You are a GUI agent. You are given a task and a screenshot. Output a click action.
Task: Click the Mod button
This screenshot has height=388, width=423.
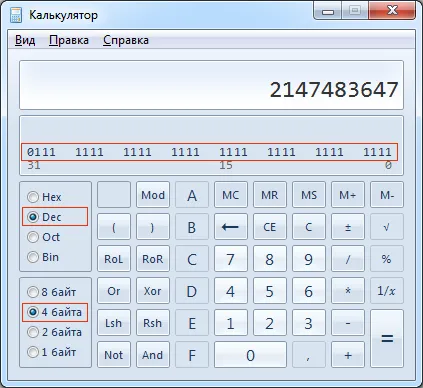coord(153,195)
